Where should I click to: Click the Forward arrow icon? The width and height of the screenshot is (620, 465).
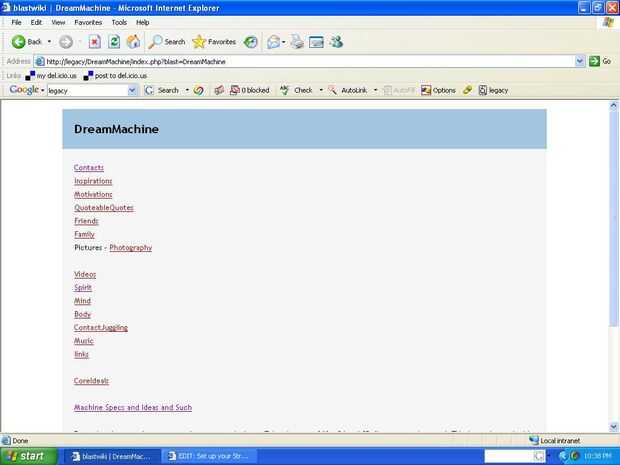[66, 42]
